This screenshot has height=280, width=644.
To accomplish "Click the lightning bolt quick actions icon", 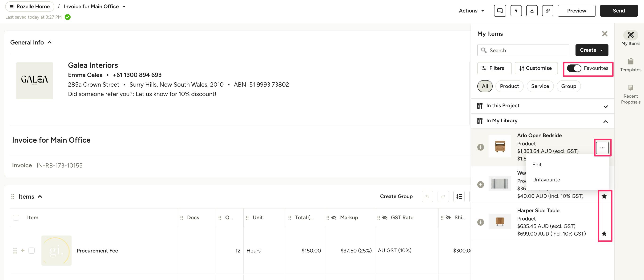I will [x=516, y=11].
